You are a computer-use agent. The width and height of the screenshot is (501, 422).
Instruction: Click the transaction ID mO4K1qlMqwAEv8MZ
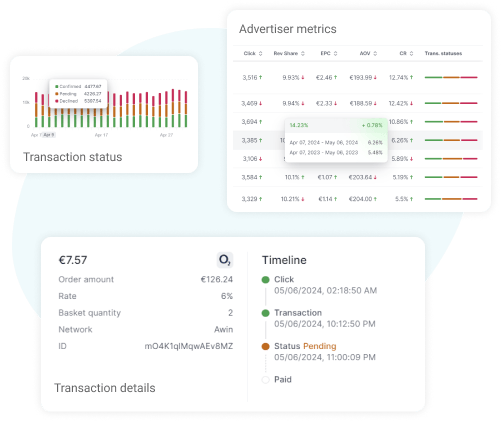[x=189, y=346]
